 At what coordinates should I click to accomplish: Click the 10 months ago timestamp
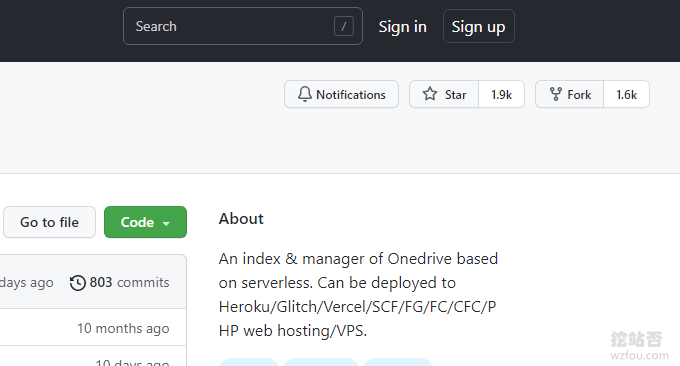123,328
